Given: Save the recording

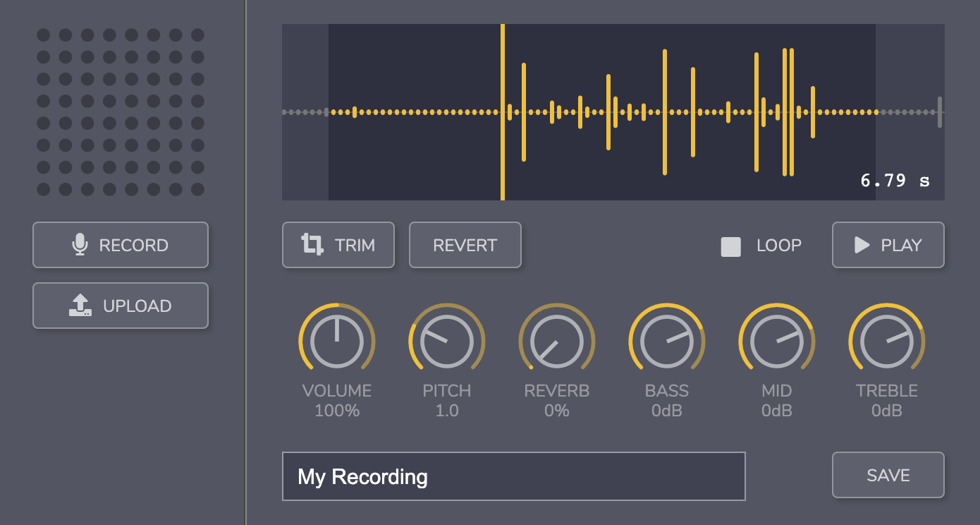Looking at the screenshot, I should coord(888,475).
